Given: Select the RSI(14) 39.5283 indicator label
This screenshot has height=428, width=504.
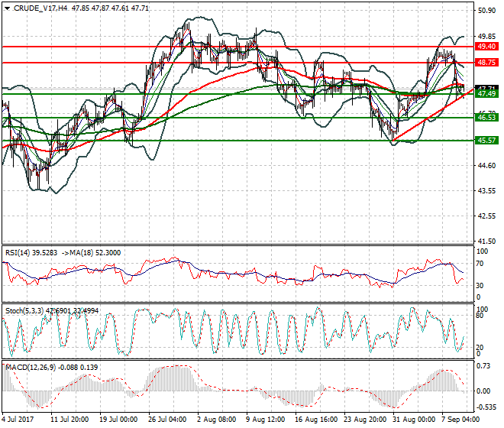Looking at the screenshot, I should (x=31, y=253).
